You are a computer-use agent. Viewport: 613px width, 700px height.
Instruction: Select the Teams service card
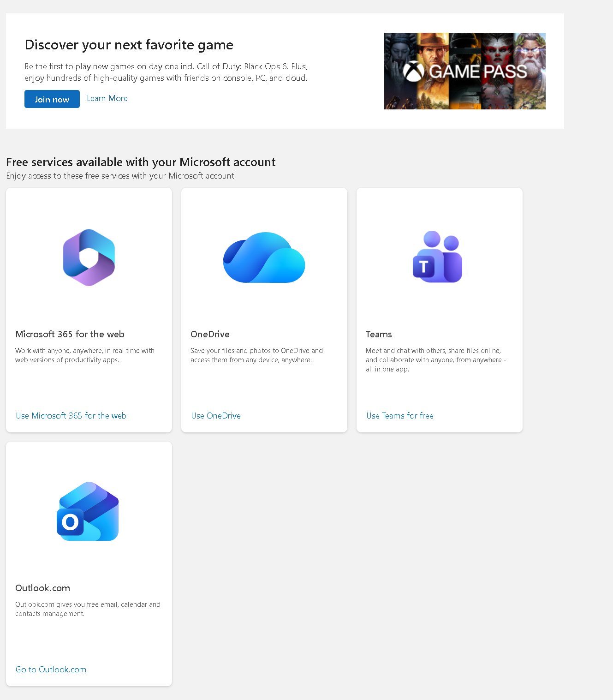click(439, 310)
